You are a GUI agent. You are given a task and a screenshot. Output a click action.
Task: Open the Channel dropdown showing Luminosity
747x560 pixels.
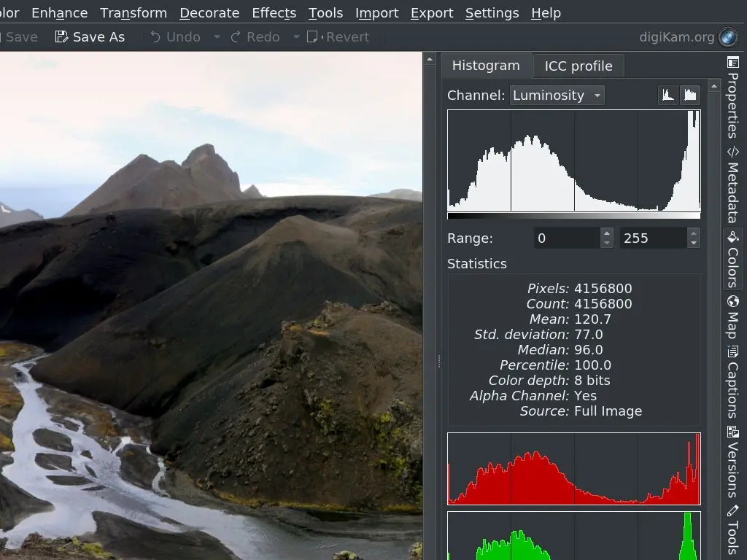(556, 95)
